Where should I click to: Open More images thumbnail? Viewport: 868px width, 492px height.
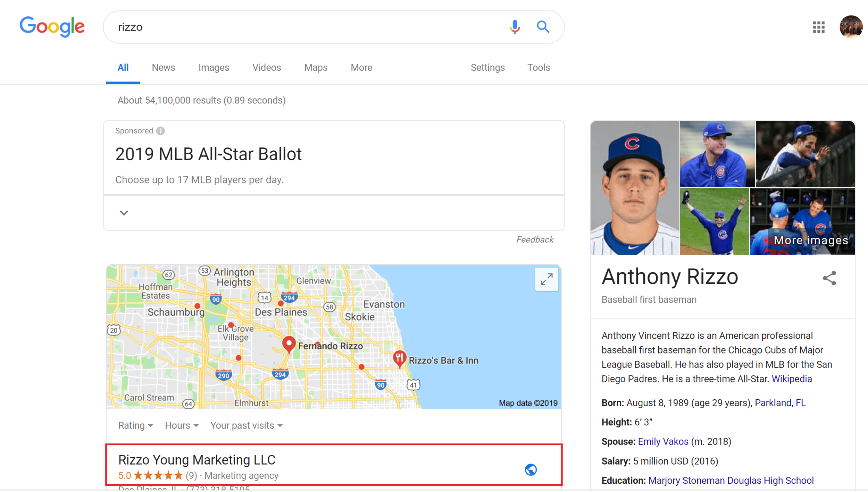pos(802,221)
